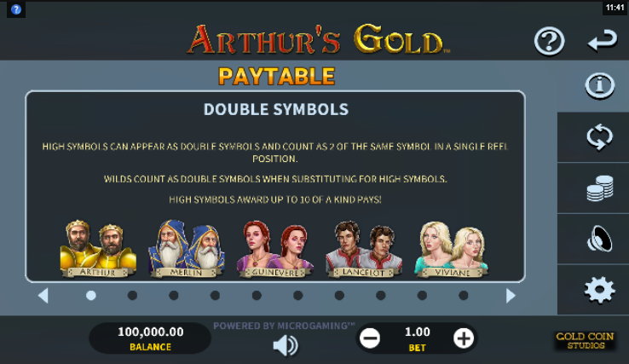This screenshot has width=629, height=364.
Task: Decrease the bet with minus button
Action: click(369, 338)
